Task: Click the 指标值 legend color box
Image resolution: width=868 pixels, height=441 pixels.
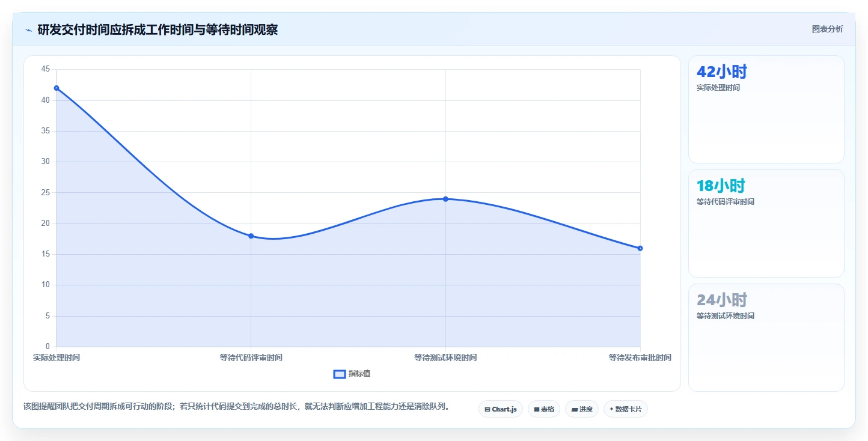Action: (x=340, y=374)
